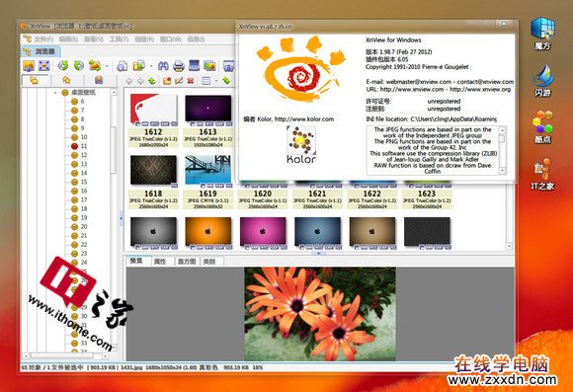Screen dimensions: 573x392
Task: Open the JPEG lossless transform tool
Action: pyautogui.click(x=95, y=66)
